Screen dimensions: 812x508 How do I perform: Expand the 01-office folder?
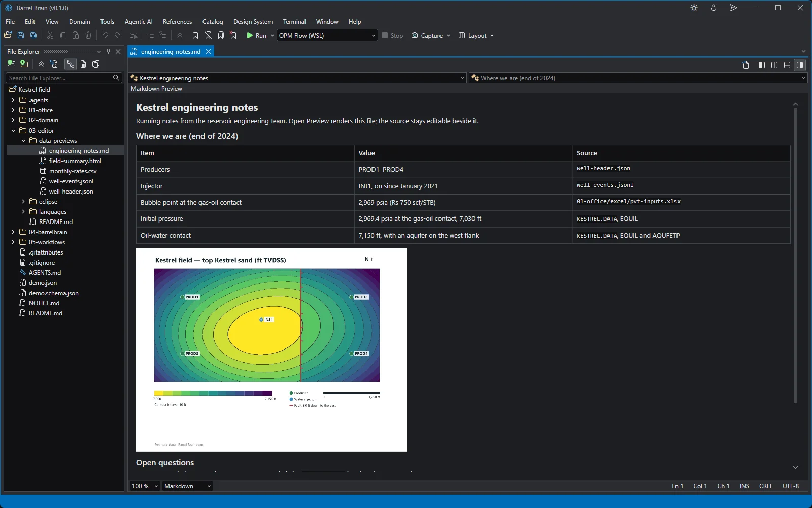click(13, 110)
